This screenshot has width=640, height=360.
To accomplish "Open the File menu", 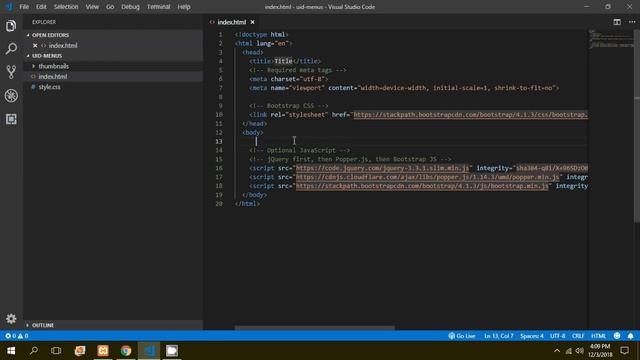I will [x=24, y=7].
